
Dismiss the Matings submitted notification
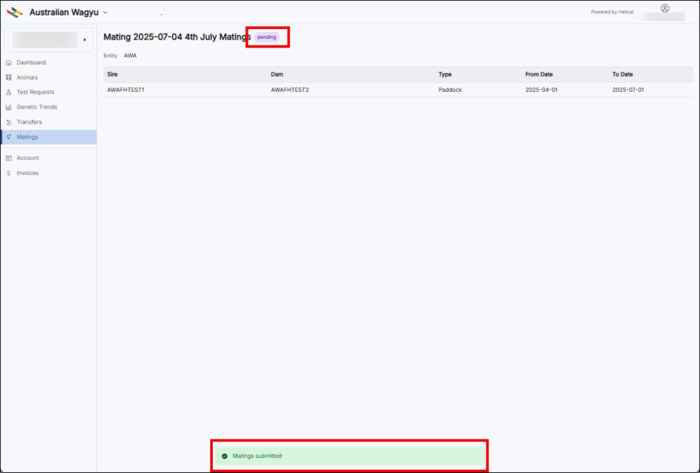[348, 456]
